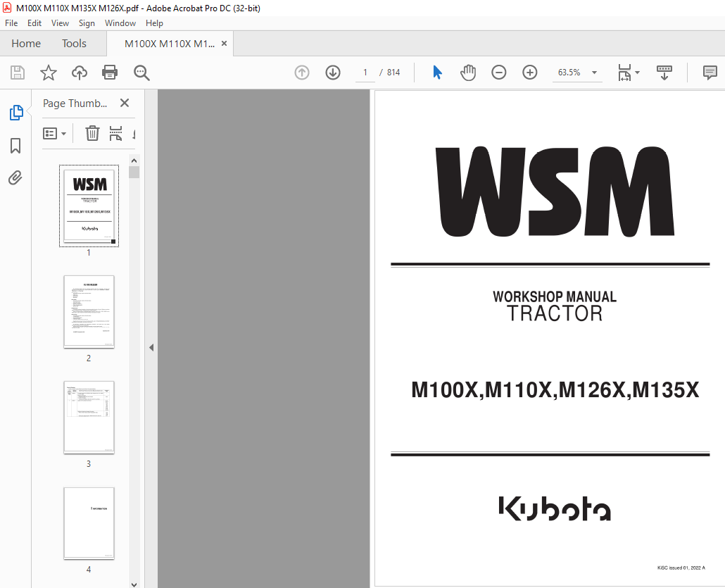
Task: Go to the previous page with the up arrow
Action: coord(302,72)
